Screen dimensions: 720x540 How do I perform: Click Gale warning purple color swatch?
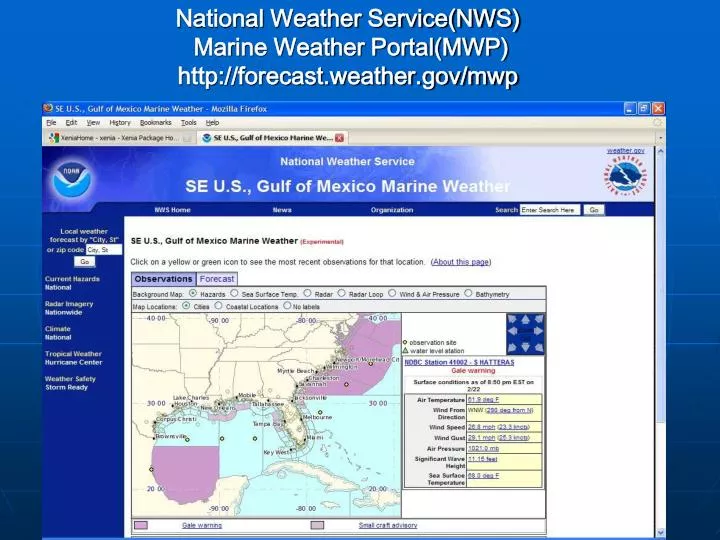(x=141, y=525)
